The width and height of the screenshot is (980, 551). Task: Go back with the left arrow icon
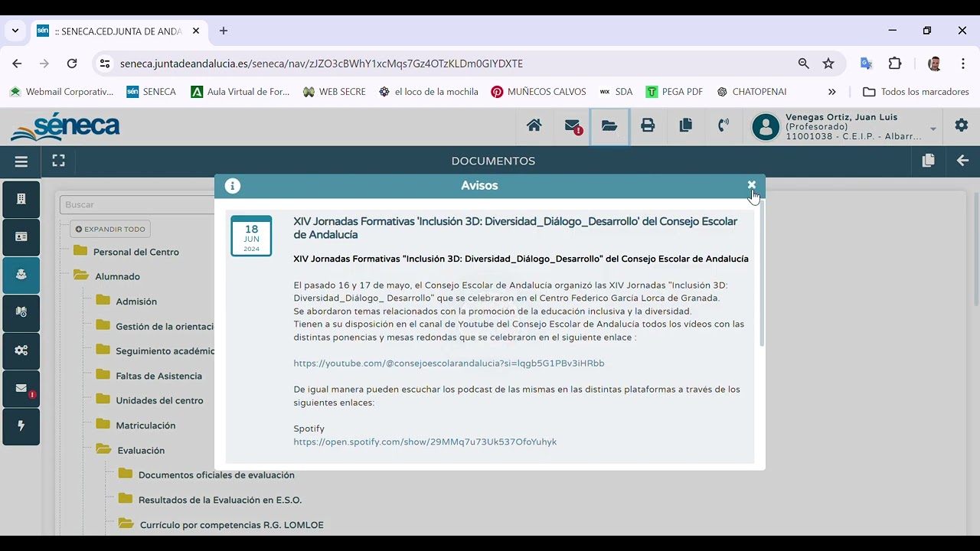[x=963, y=161]
